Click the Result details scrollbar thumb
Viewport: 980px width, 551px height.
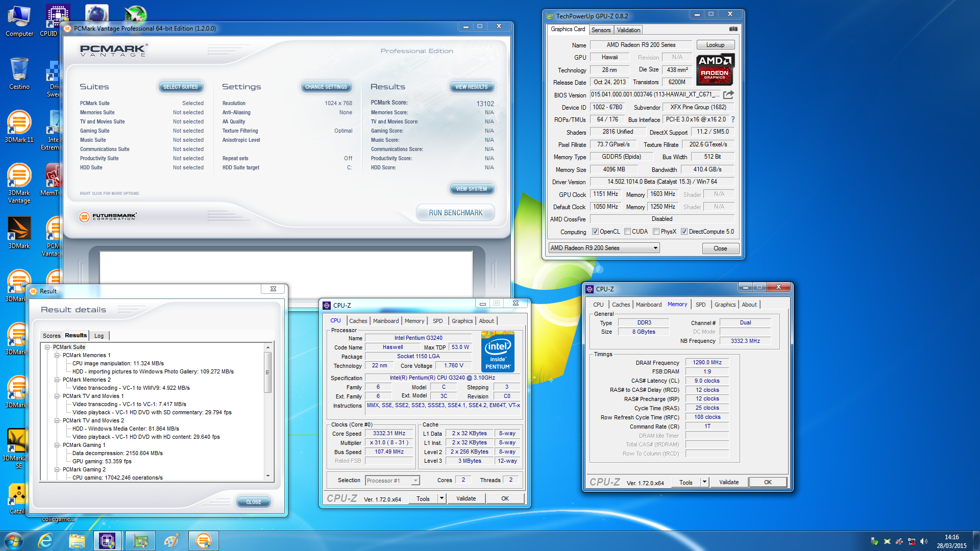point(267,372)
